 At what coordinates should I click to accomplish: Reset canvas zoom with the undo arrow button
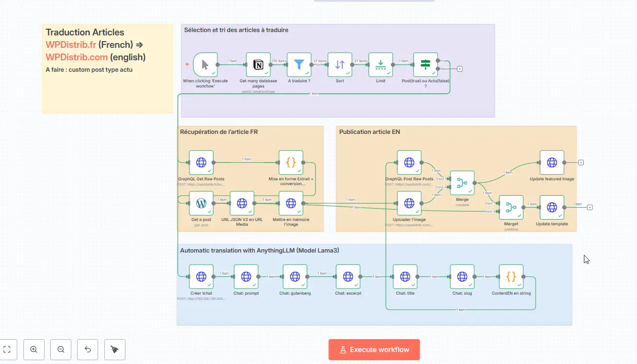tap(88, 350)
